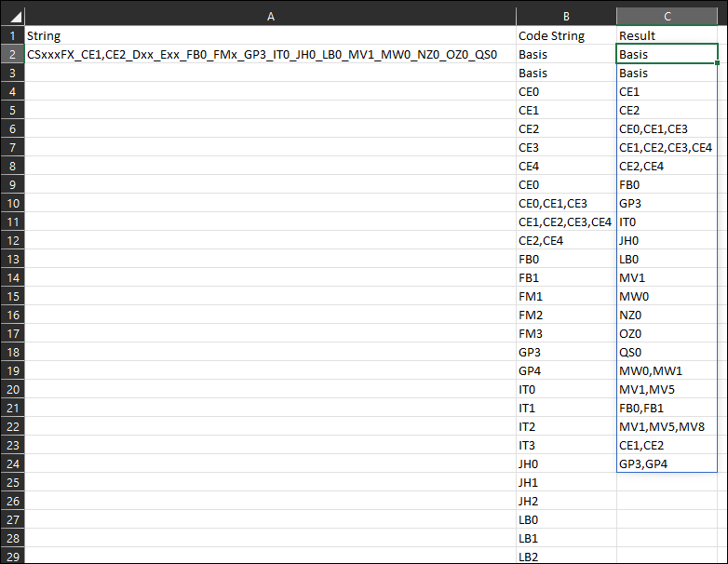Image resolution: width=728 pixels, height=564 pixels.
Task: Select the 'FB1' cell
Action: coord(566,277)
